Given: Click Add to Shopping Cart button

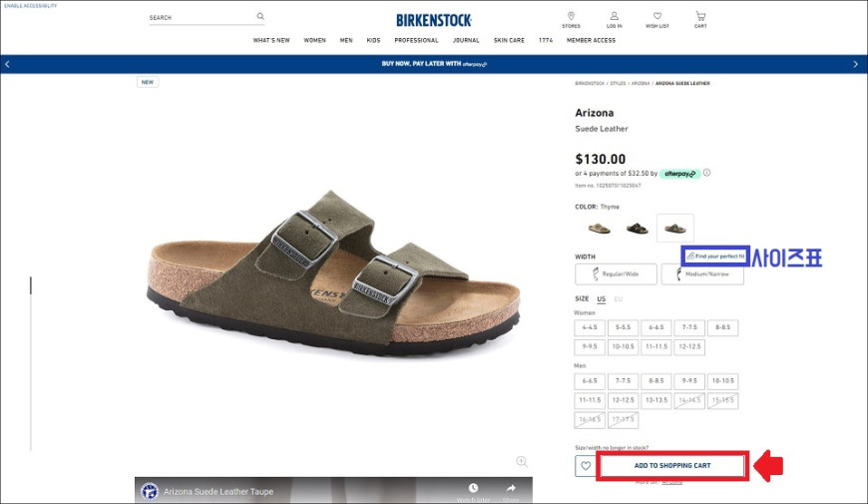Looking at the screenshot, I should pos(672,466).
